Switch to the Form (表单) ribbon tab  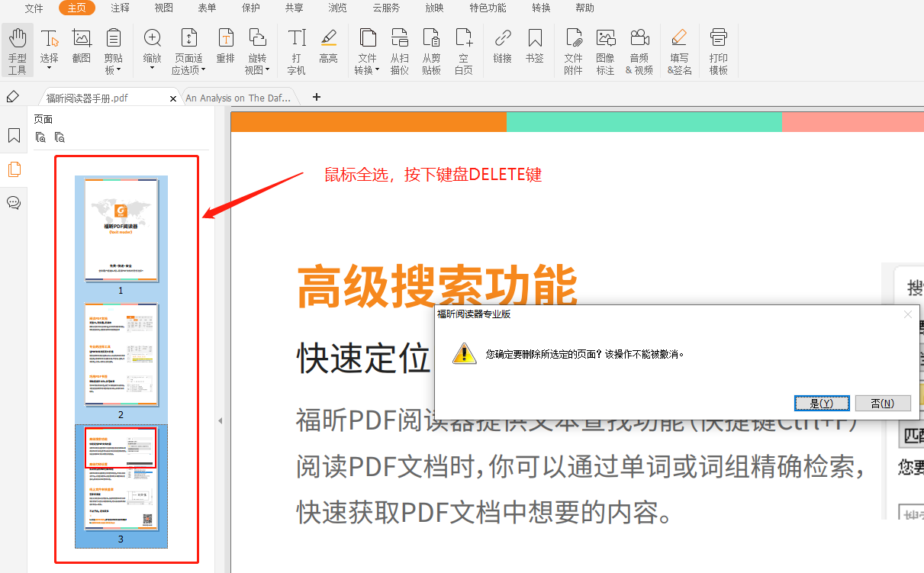coord(207,8)
